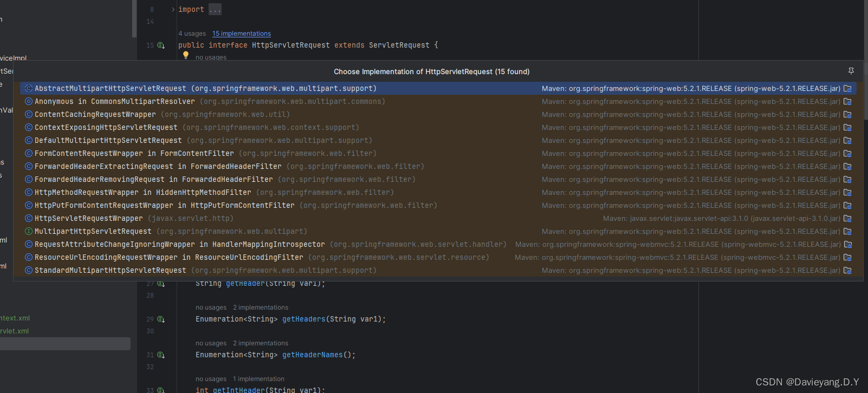868x393 pixels.
Task: Click the folded import ellipsis placeholder
Action: (215, 10)
